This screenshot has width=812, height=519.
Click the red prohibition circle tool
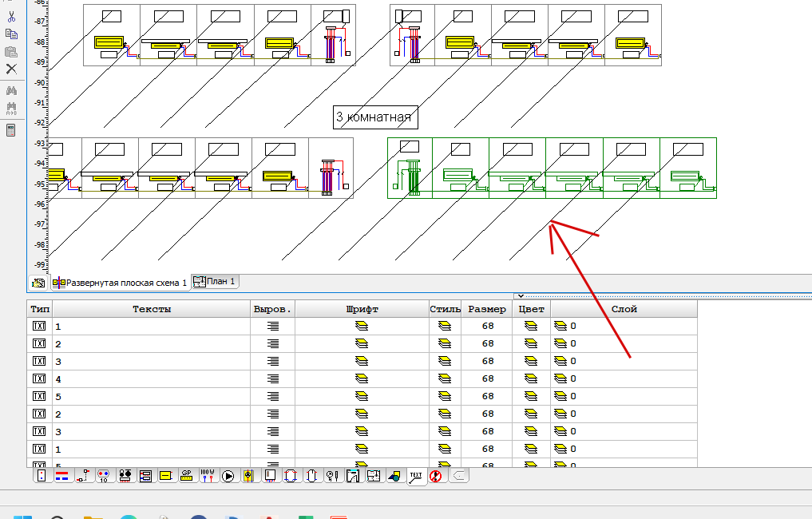[435, 476]
